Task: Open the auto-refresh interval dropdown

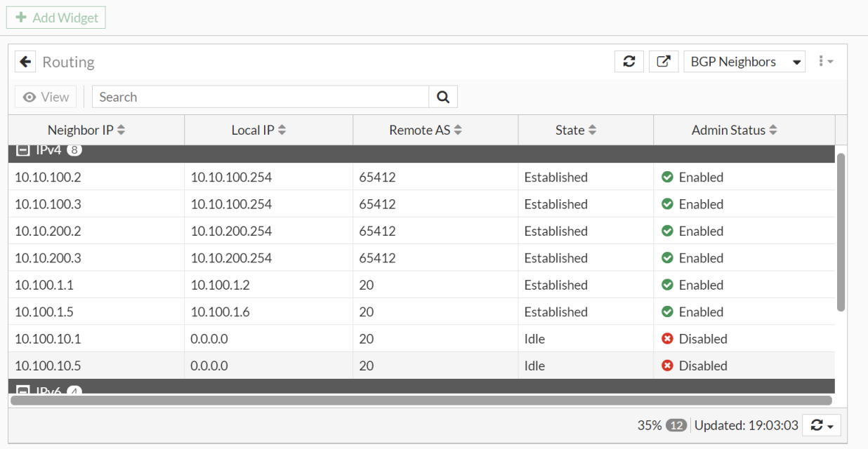Action: tap(821, 425)
